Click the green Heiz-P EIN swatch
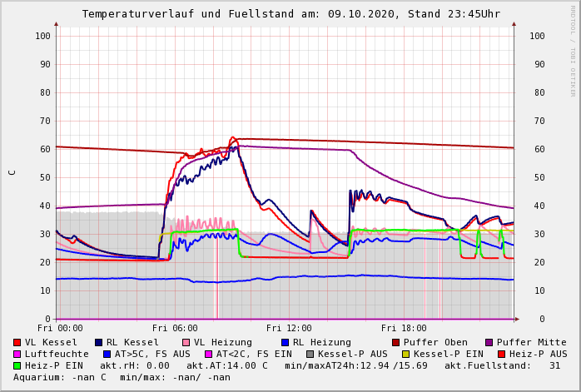Viewport: 581px width, 392px height. [x=17, y=365]
